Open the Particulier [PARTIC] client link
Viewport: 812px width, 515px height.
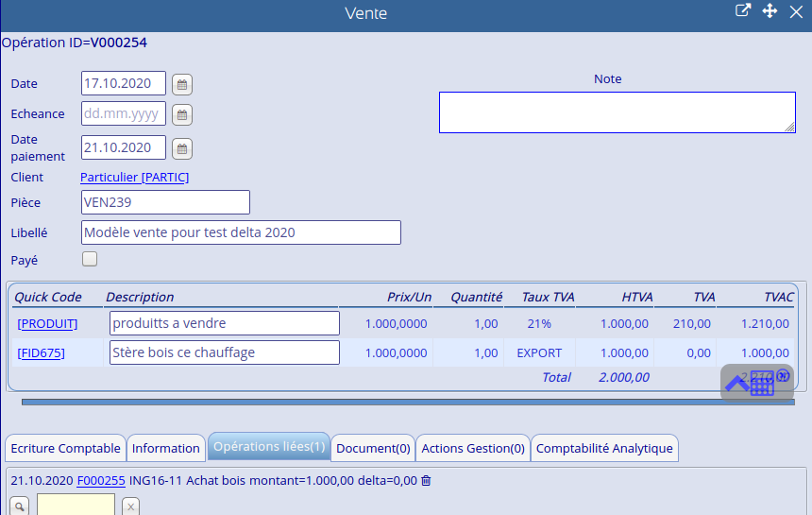pyautogui.click(x=134, y=178)
